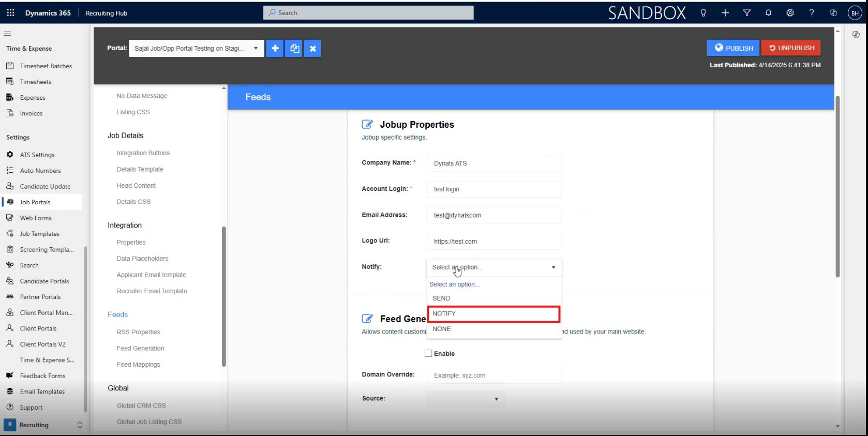Open Email Templates in sidebar
Image resolution: width=868 pixels, height=436 pixels.
tap(41, 392)
